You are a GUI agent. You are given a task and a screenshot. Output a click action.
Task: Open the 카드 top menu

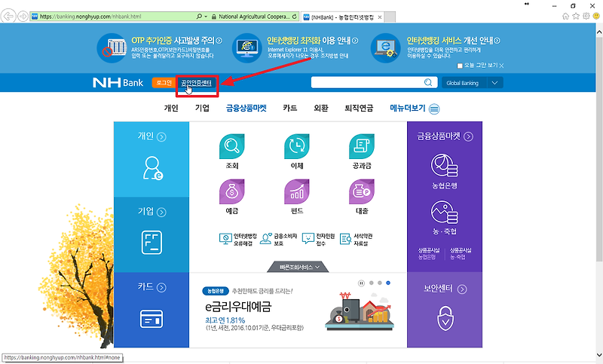click(x=290, y=108)
